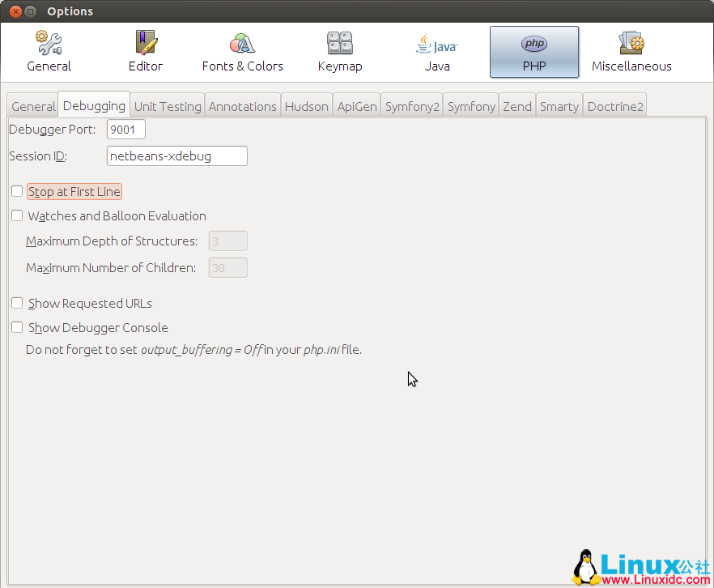The height and width of the screenshot is (588, 714).
Task: Switch to the Unit Testing tab
Action: click(168, 106)
